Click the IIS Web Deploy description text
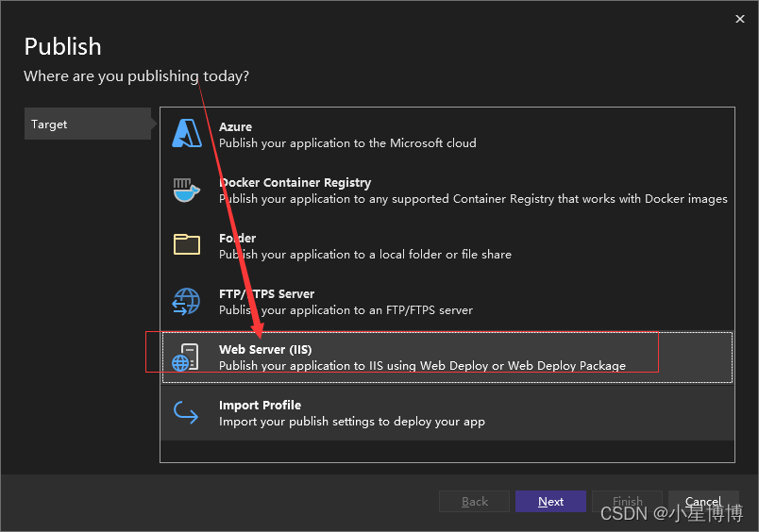Screen dimensions: 759x532 point(422,366)
